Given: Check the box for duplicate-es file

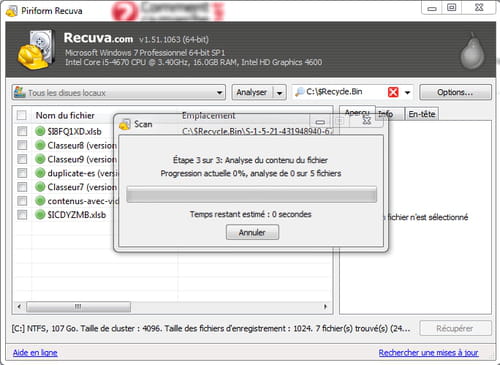Looking at the screenshot, I should point(22,173).
